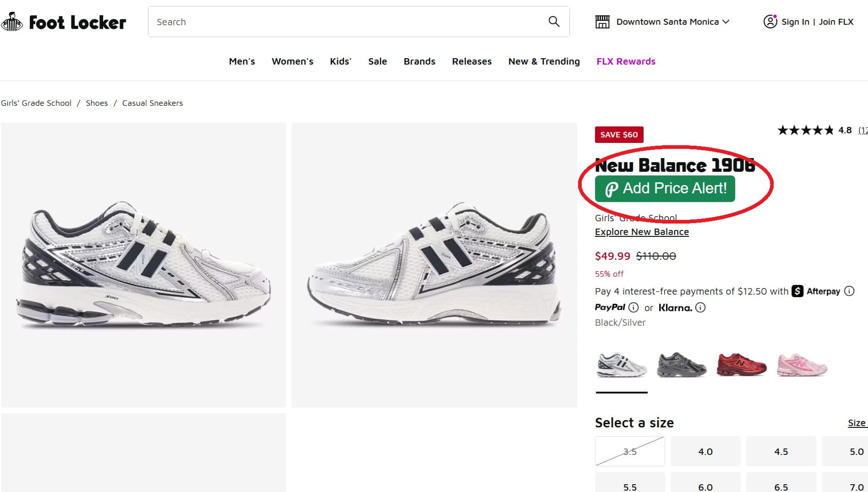Open the Klarna info icon

tap(700, 307)
